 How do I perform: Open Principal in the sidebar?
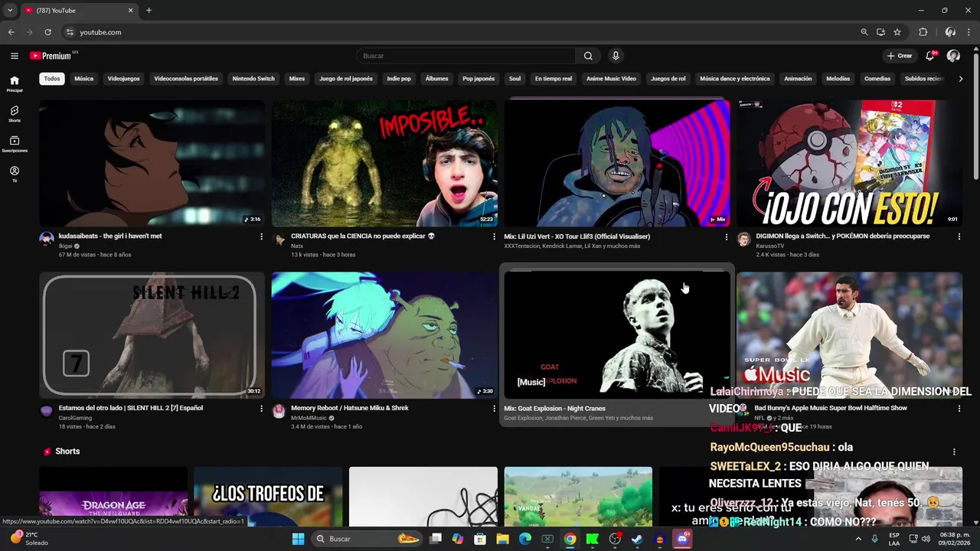(x=14, y=83)
